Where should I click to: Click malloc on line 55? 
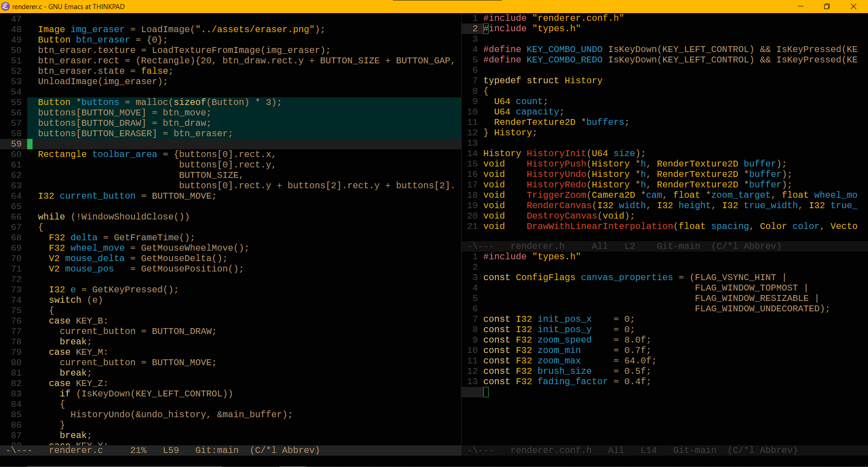click(152, 102)
